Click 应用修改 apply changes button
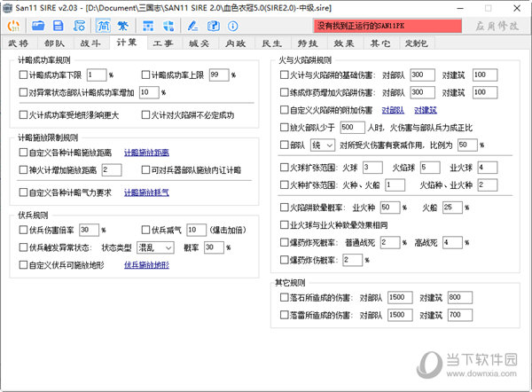Image resolution: width=532 pixels, height=392 pixels. 497,26
